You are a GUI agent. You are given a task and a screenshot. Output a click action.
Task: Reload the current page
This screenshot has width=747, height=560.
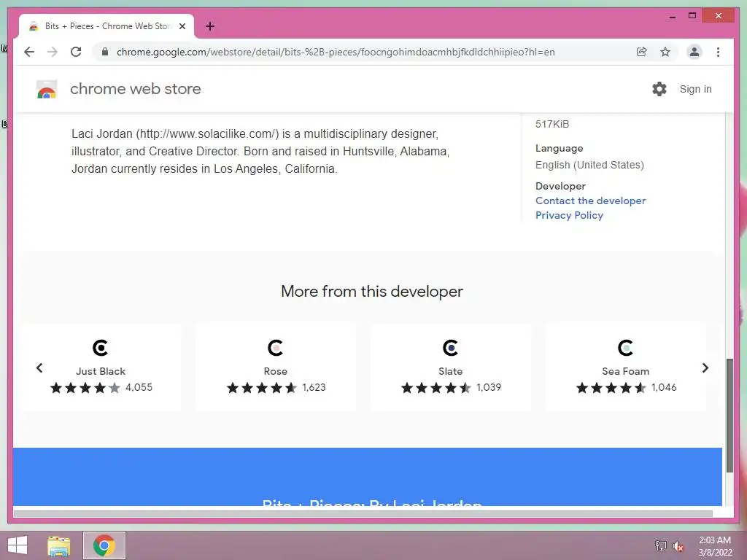(x=76, y=52)
